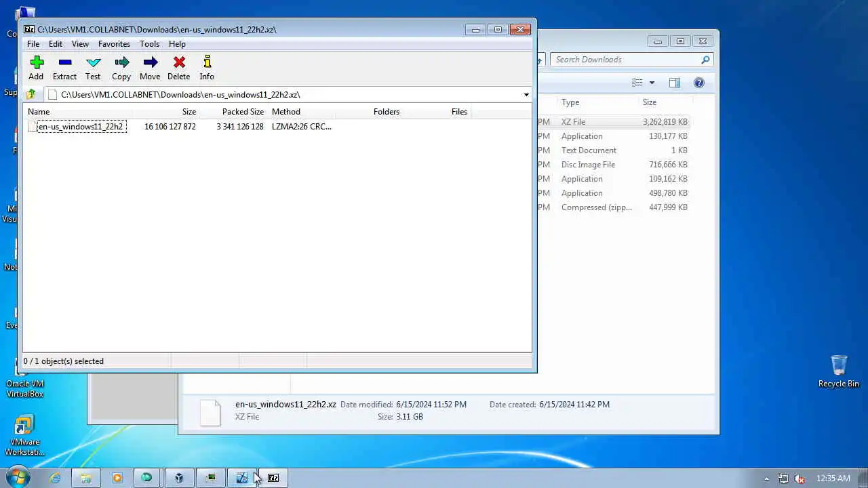Select the 498,780 KB Application row
The height and width of the screenshot is (488, 868).
point(614,193)
